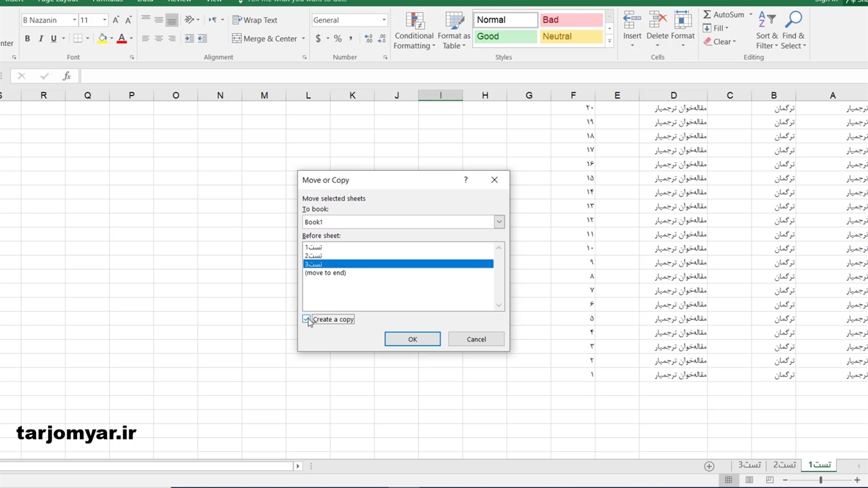868x488 pixels.
Task: Open Sort & Filter tool
Action: point(767,30)
